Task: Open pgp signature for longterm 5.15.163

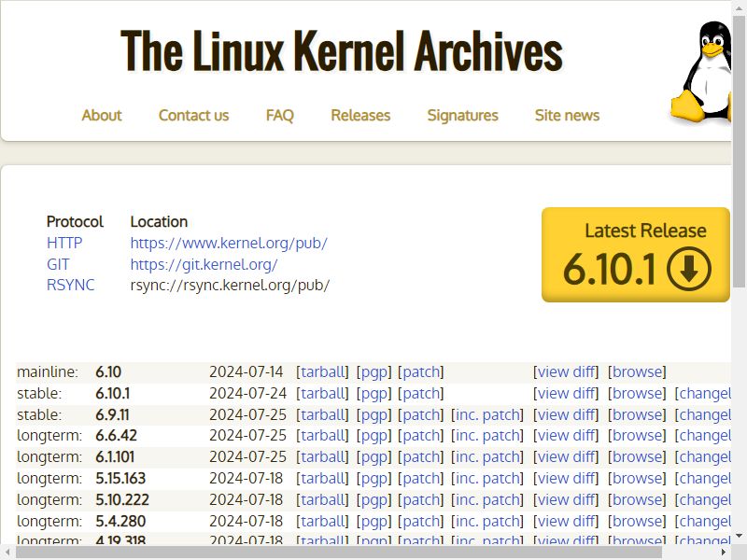Action: click(374, 479)
